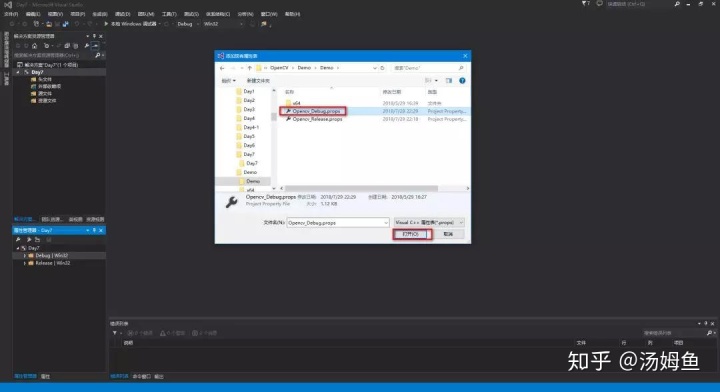Click the file name input field
720x392 pixels.
click(334, 223)
